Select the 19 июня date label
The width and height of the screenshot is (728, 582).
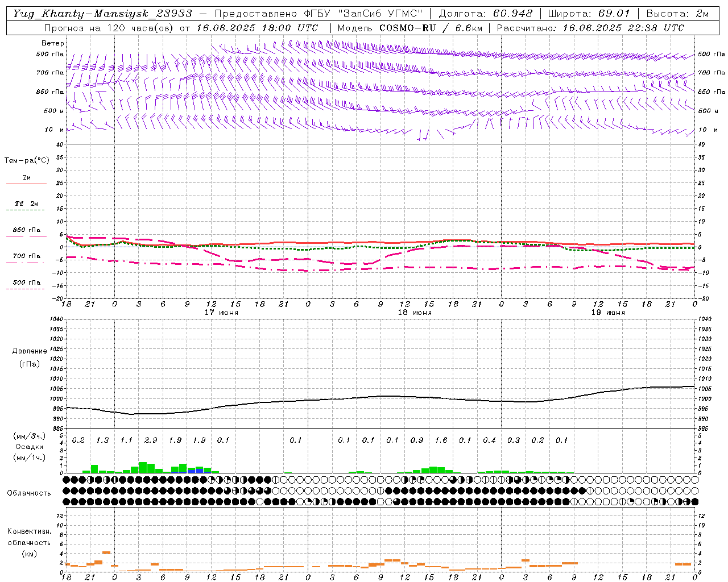pos(608,313)
